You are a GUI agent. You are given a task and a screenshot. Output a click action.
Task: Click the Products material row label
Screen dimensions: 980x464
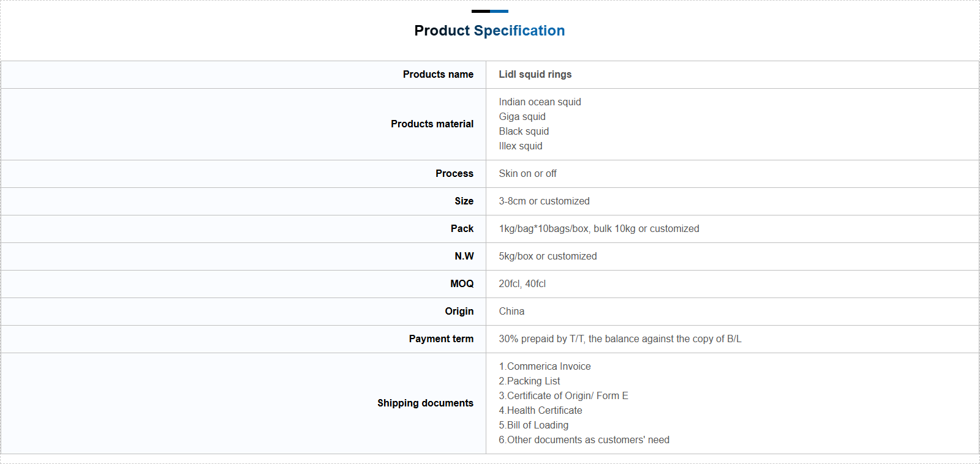pos(432,124)
